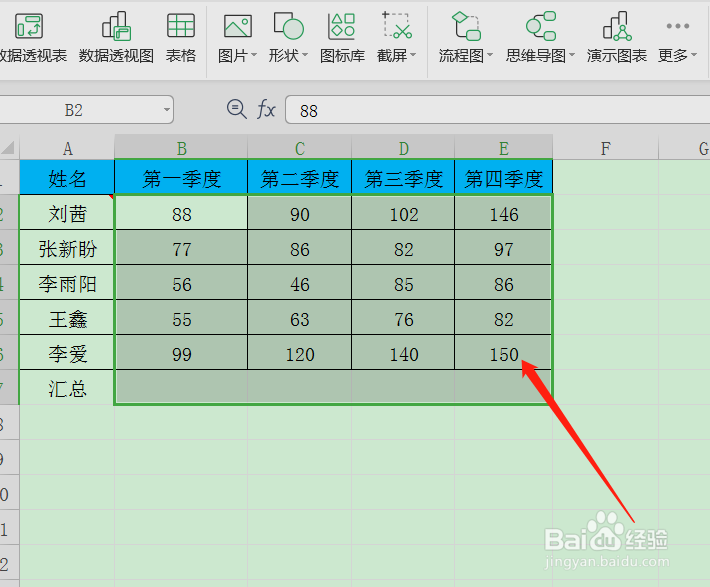Screen dimensions: 710x587
Task: Select the cell with name 王鑫
Action: point(67,318)
